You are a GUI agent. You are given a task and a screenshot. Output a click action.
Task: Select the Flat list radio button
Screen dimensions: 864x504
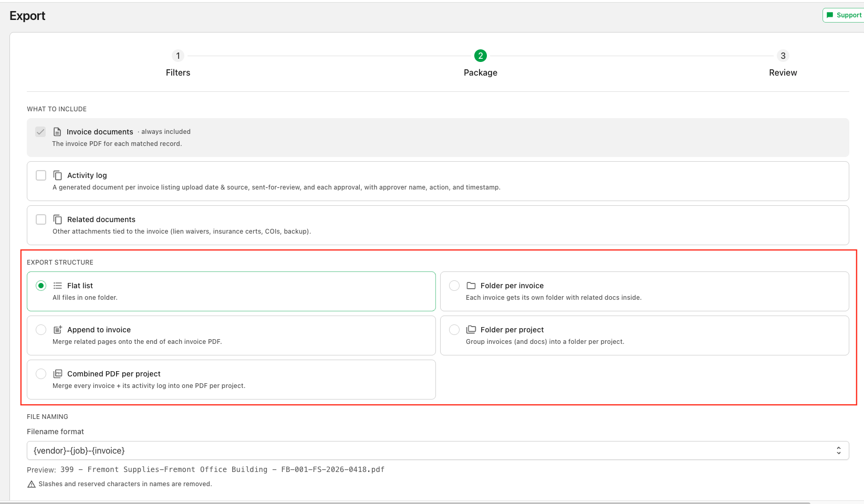(x=41, y=286)
